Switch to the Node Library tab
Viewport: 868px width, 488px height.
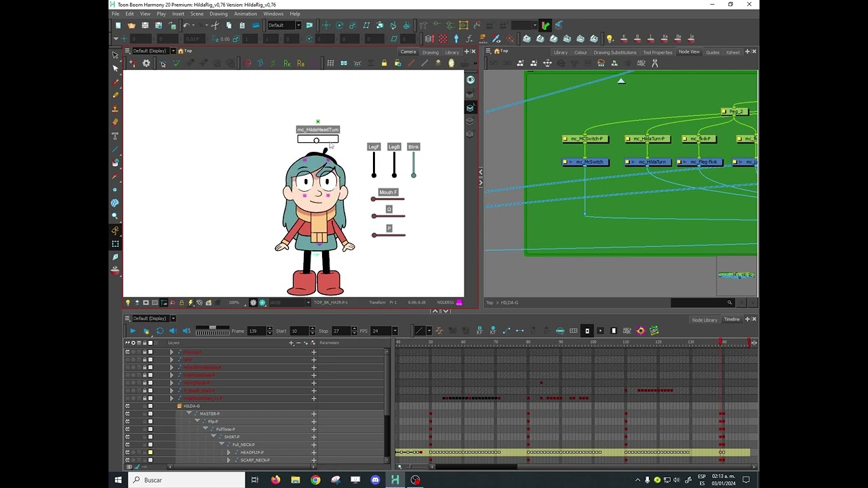coord(705,320)
